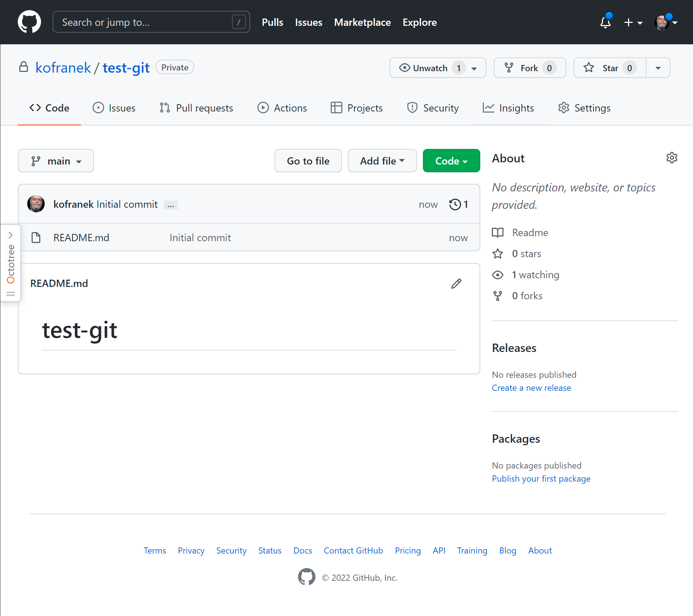693x616 pixels.
Task: Switch to the Pull requests tab
Action: 196,108
